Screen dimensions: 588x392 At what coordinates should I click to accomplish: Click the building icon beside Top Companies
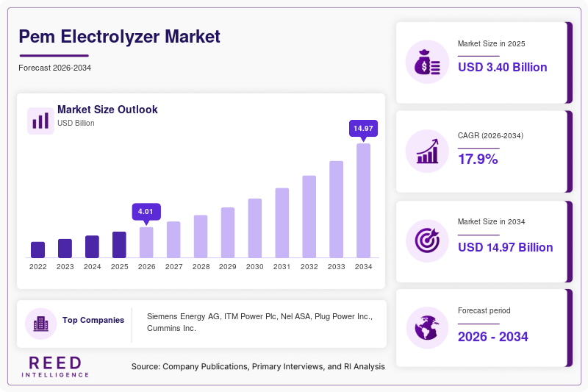coord(41,324)
